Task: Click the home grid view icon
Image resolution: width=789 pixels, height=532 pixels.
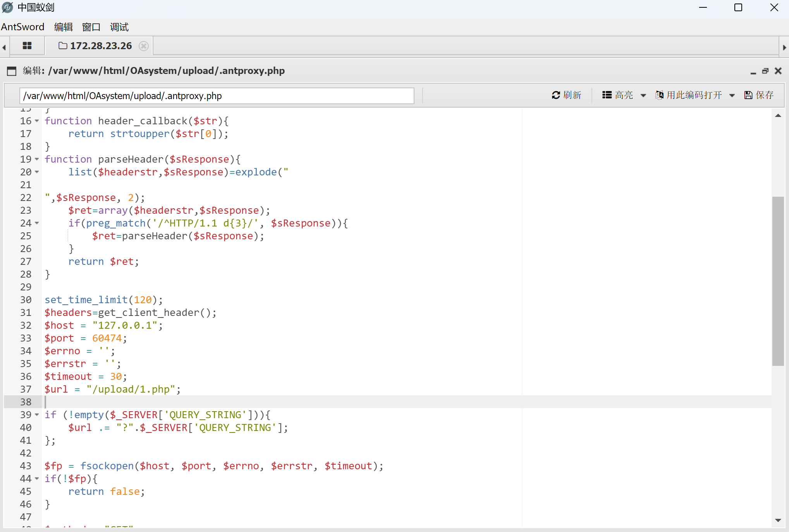Action: point(27,46)
